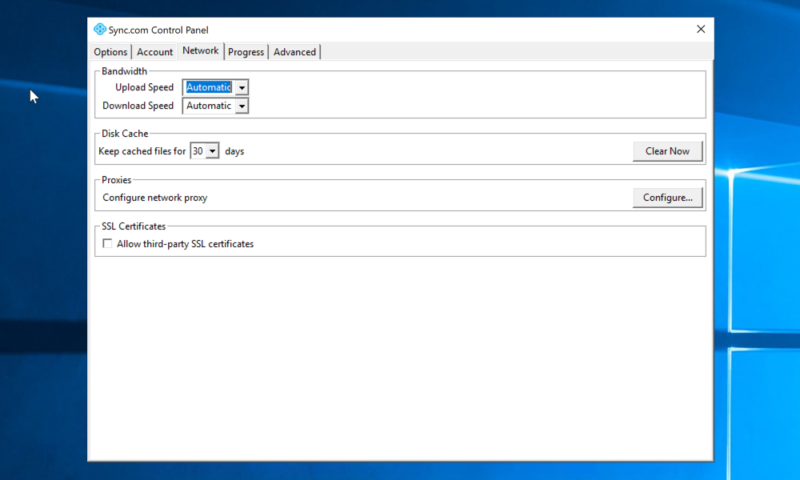The width and height of the screenshot is (800, 480).
Task: Click the Configure... proxy button
Action: (x=667, y=197)
